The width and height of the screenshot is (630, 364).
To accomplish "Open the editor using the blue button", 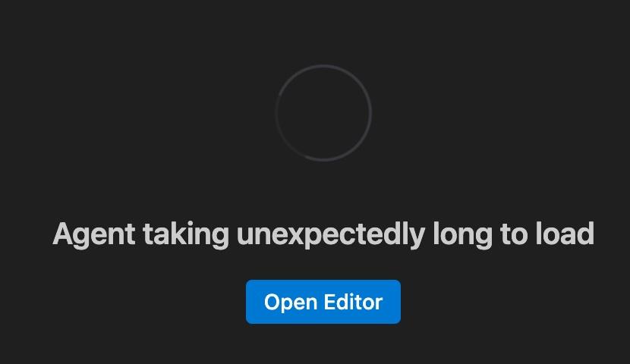I will 323,302.
